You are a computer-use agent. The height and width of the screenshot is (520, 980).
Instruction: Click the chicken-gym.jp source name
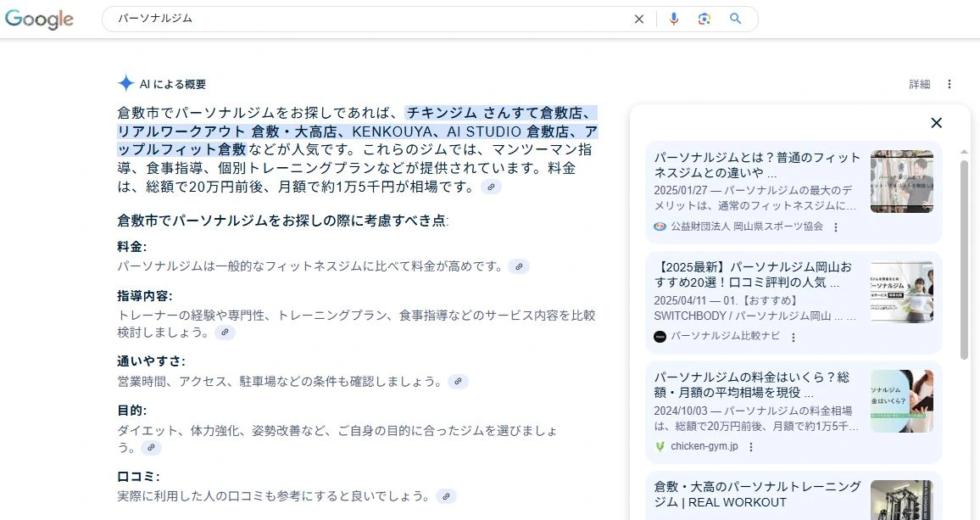[704, 446]
